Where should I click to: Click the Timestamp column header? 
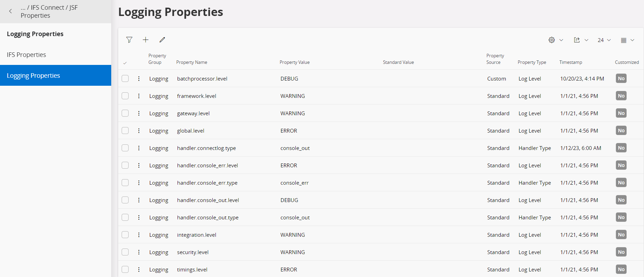pyautogui.click(x=571, y=62)
